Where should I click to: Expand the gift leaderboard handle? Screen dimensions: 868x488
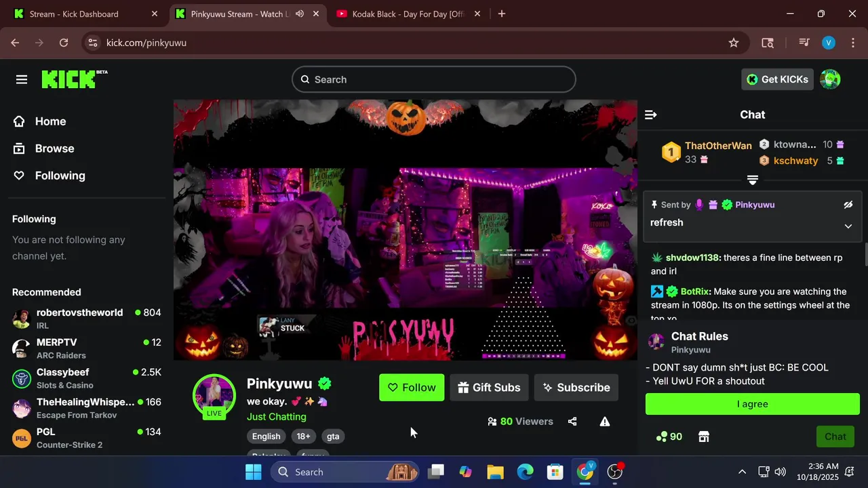[x=753, y=180]
